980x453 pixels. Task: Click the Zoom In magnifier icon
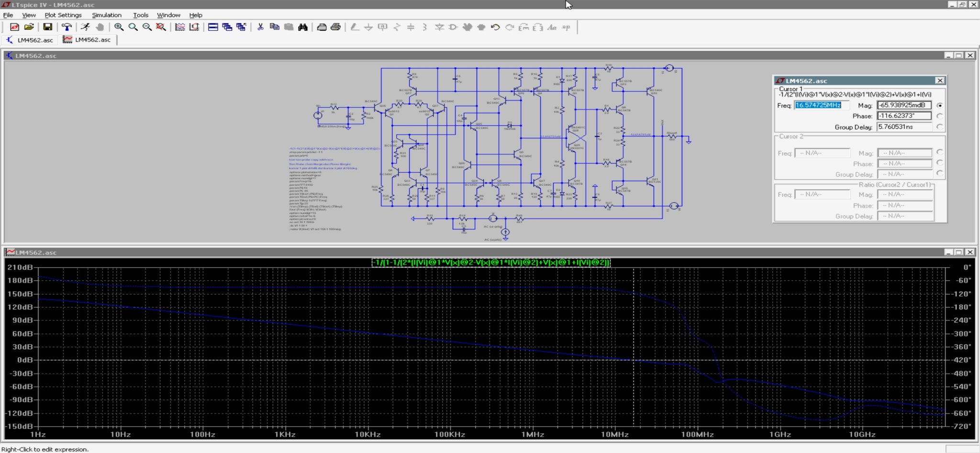[x=119, y=27]
